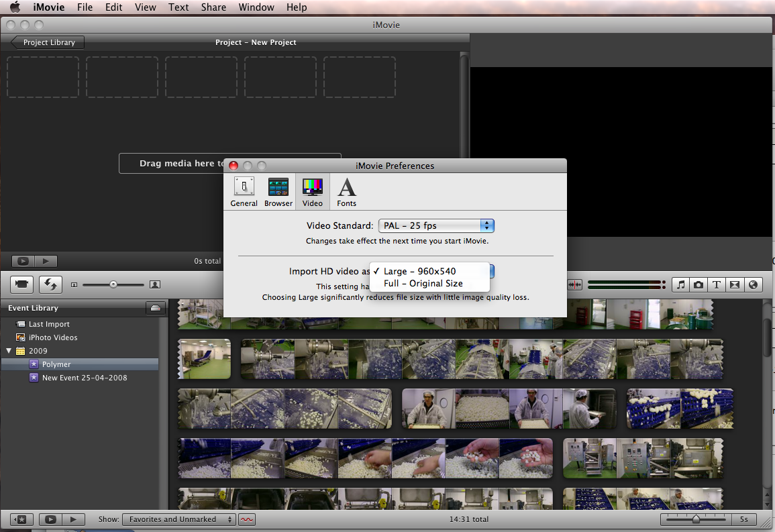
Task: Select the Video preferences tab
Action: (x=313, y=192)
